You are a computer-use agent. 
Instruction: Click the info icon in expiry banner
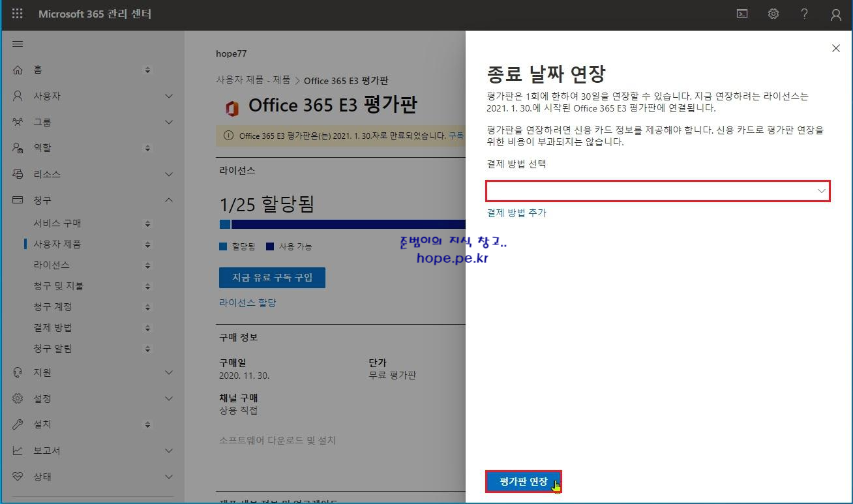point(228,136)
